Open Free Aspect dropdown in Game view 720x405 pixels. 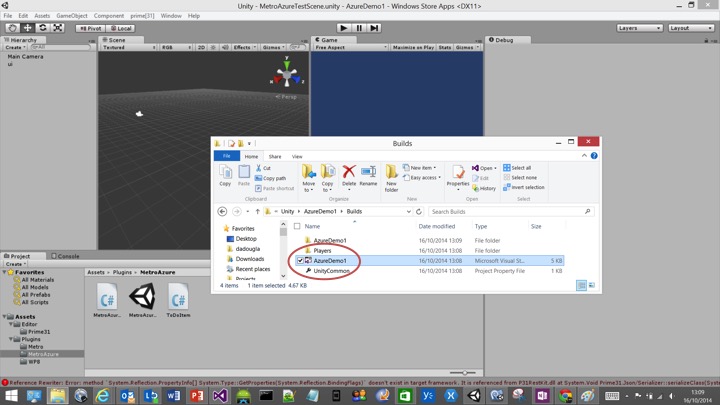(351, 47)
